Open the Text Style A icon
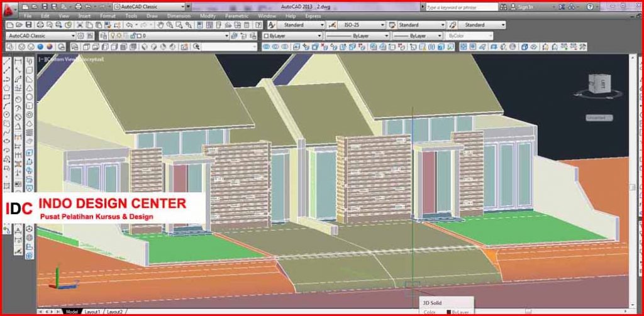644x316 pixels. tap(272, 25)
